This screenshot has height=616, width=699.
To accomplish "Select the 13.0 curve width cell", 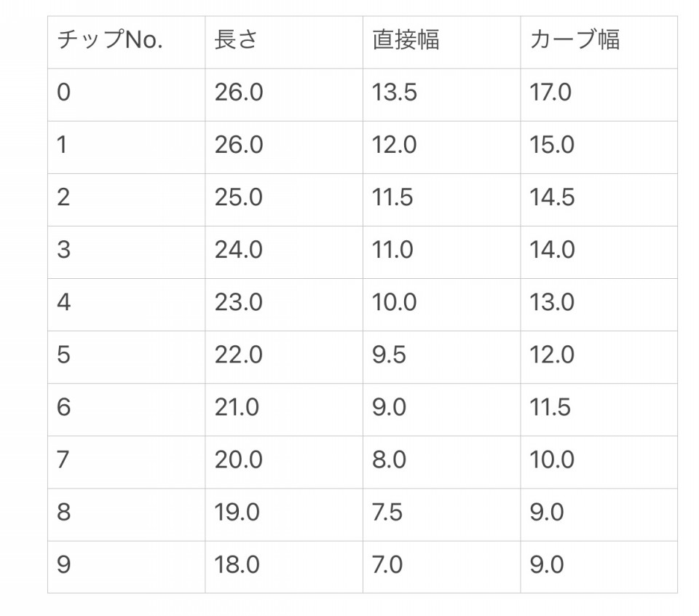I will pos(599,305).
